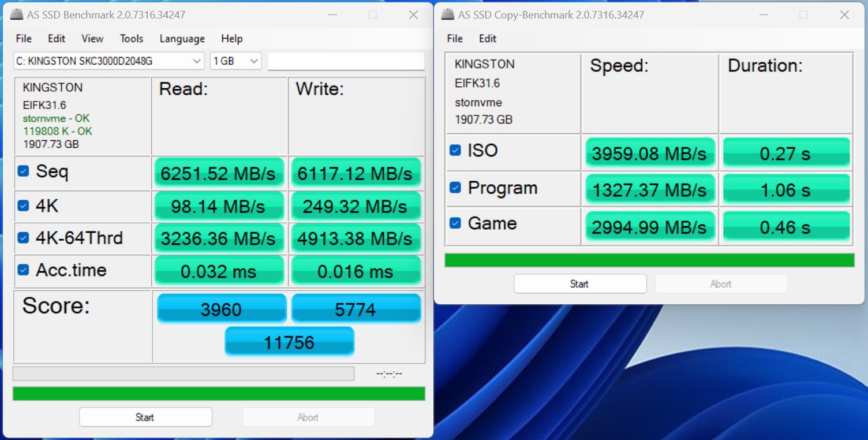Open the 1 GB test size dropdown
This screenshot has width=868, height=440.
click(x=235, y=61)
